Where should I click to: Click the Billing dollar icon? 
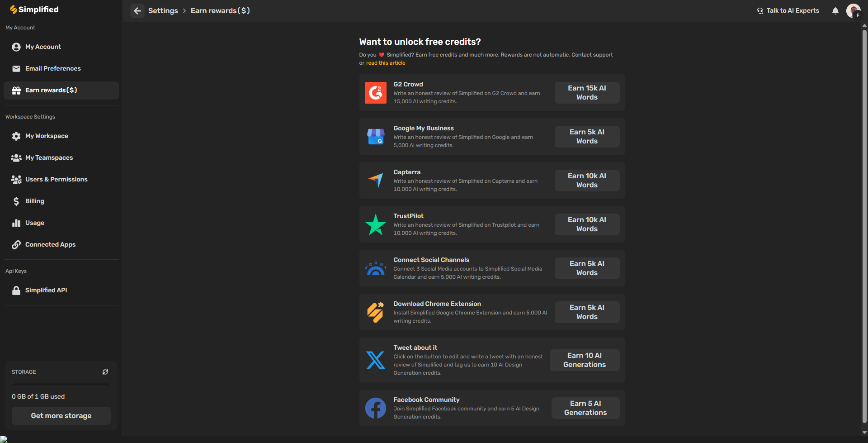tap(16, 201)
